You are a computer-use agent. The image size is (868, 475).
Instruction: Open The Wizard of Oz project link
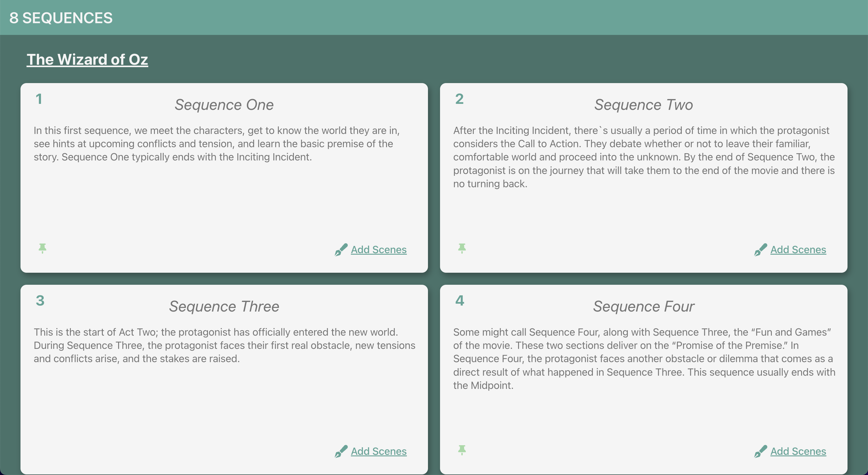(87, 60)
